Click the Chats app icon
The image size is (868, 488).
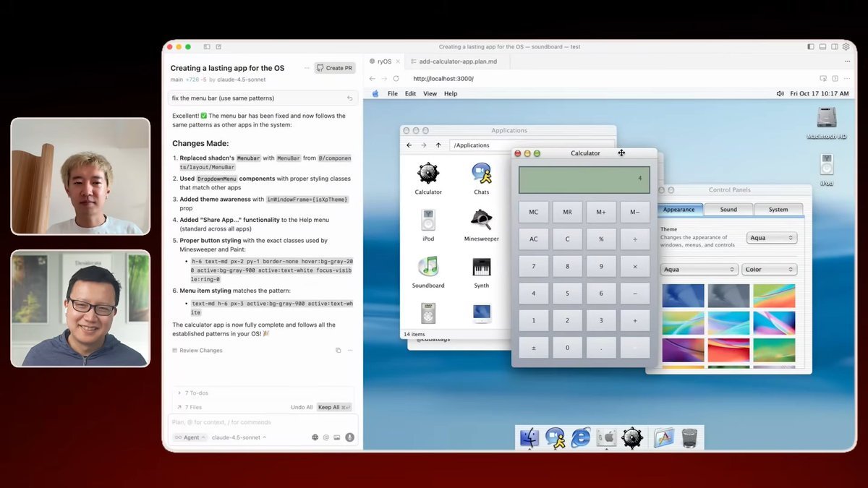pyautogui.click(x=481, y=174)
